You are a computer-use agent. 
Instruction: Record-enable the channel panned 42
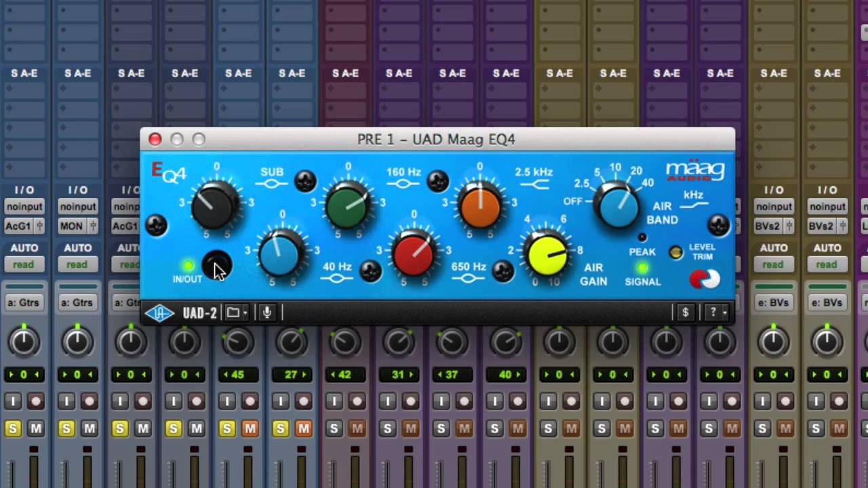tap(357, 401)
